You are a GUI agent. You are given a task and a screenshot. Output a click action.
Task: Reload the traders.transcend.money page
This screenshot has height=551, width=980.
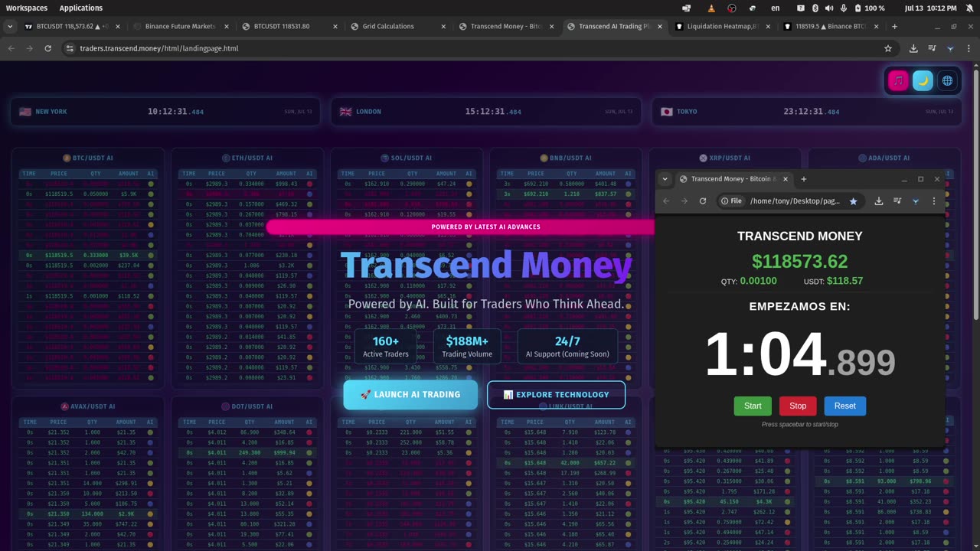click(47, 48)
